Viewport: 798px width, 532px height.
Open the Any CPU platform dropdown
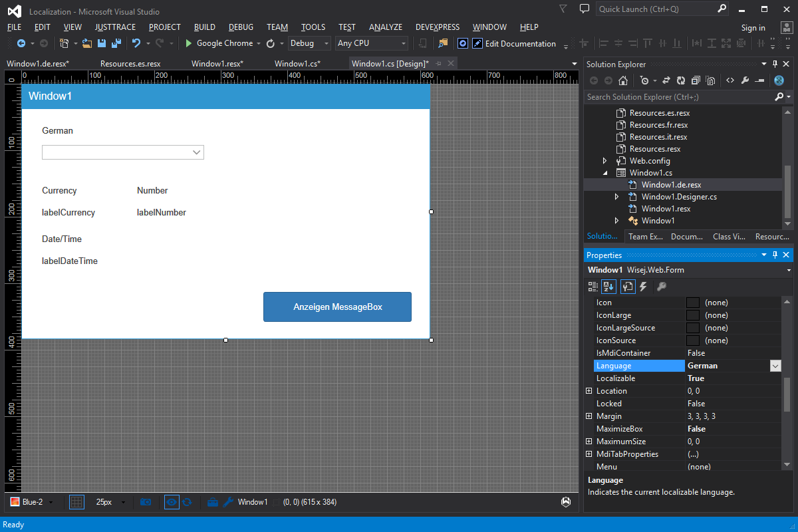tap(372, 43)
